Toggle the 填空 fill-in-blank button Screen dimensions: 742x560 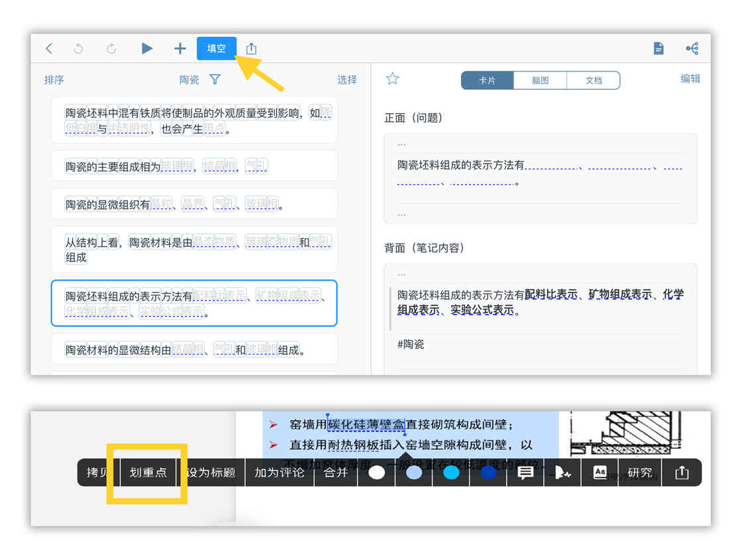coord(216,48)
